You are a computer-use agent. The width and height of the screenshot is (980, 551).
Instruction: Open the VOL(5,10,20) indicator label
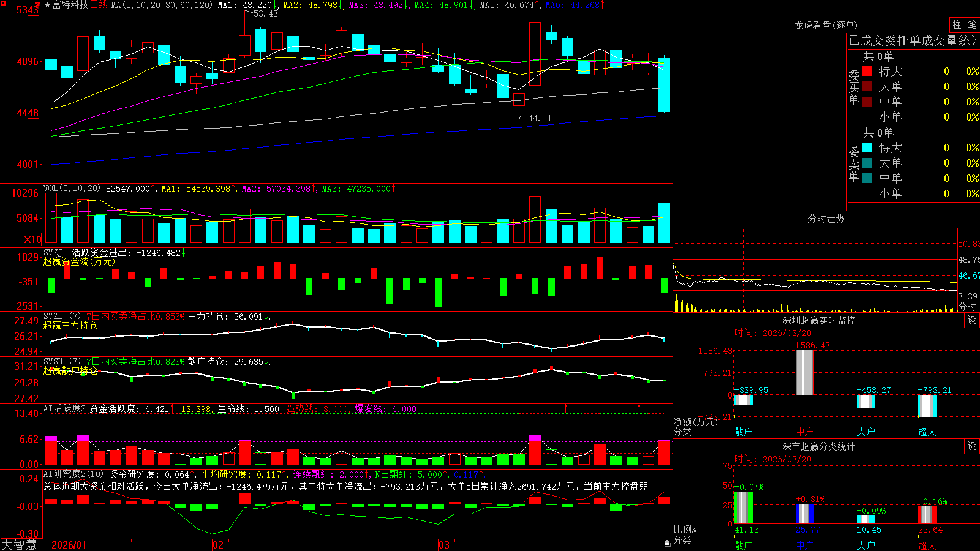tap(72, 189)
